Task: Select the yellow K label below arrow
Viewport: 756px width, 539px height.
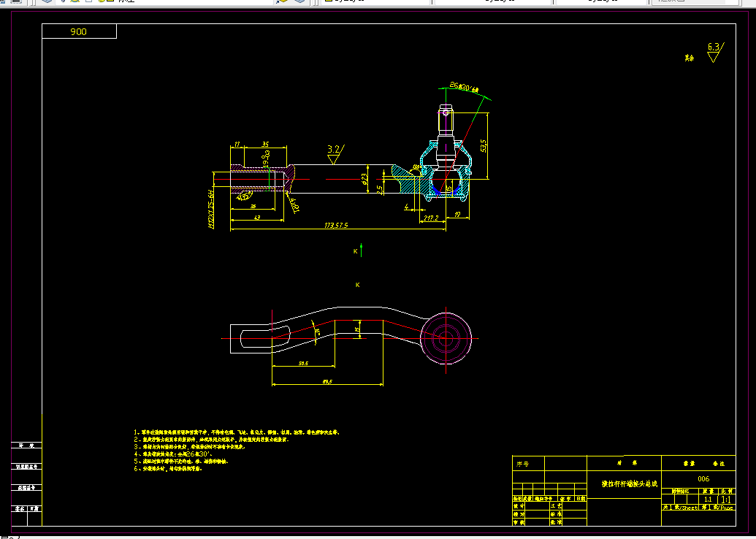Action: click(x=357, y=285)
